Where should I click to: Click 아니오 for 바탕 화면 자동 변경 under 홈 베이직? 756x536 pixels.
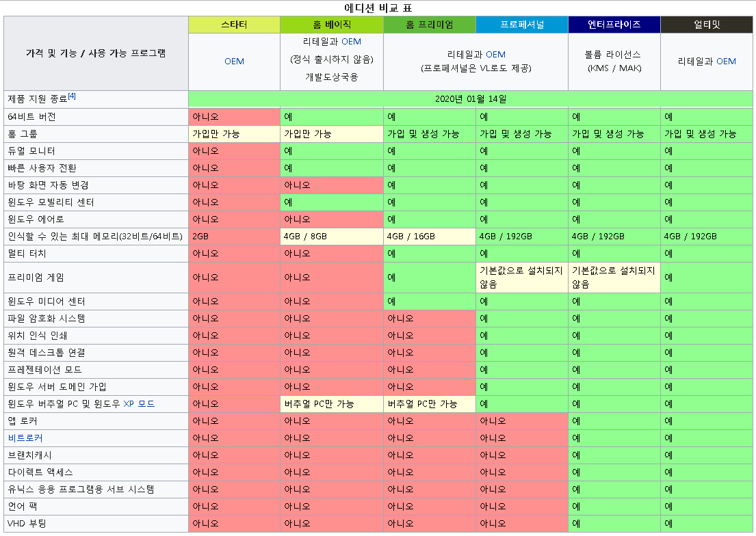[332, 185]
